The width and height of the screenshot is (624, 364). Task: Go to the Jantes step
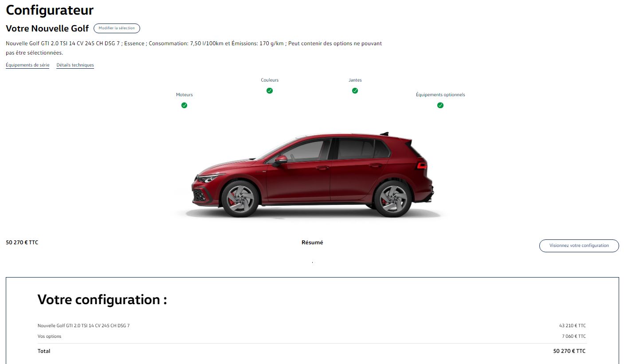tap(355, 80)
